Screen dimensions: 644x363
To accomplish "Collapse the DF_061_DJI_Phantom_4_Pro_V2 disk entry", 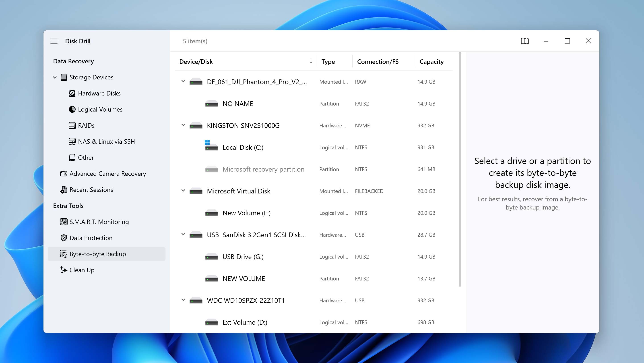I will pos(183,81).
